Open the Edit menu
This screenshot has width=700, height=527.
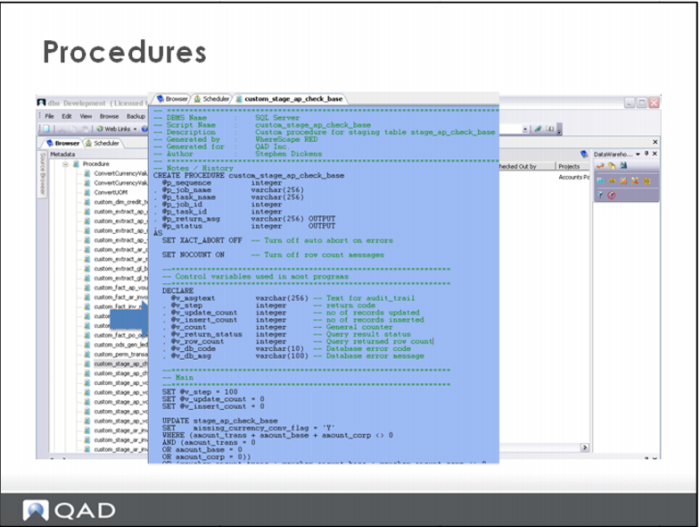(x=67, y=116)
